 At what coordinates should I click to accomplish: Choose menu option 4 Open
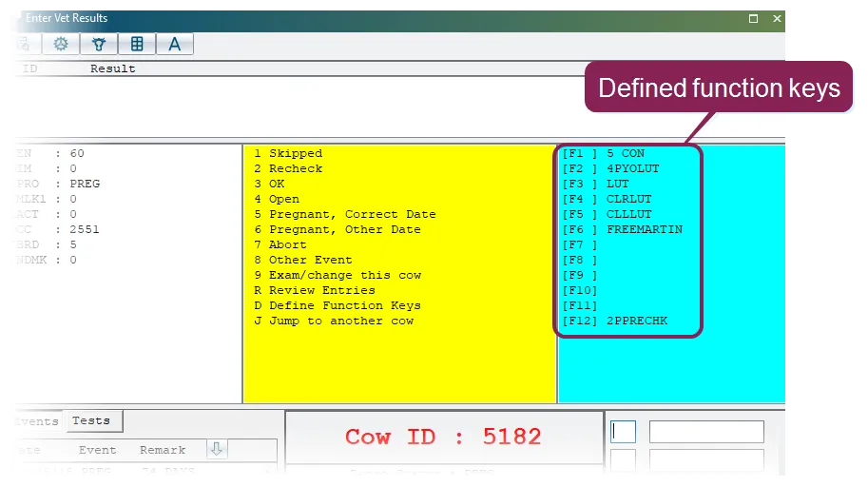tap(277, 199)
